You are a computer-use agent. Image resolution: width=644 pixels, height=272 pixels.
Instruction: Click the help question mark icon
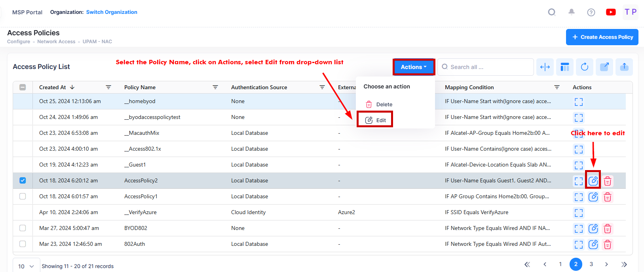point(591,12)
